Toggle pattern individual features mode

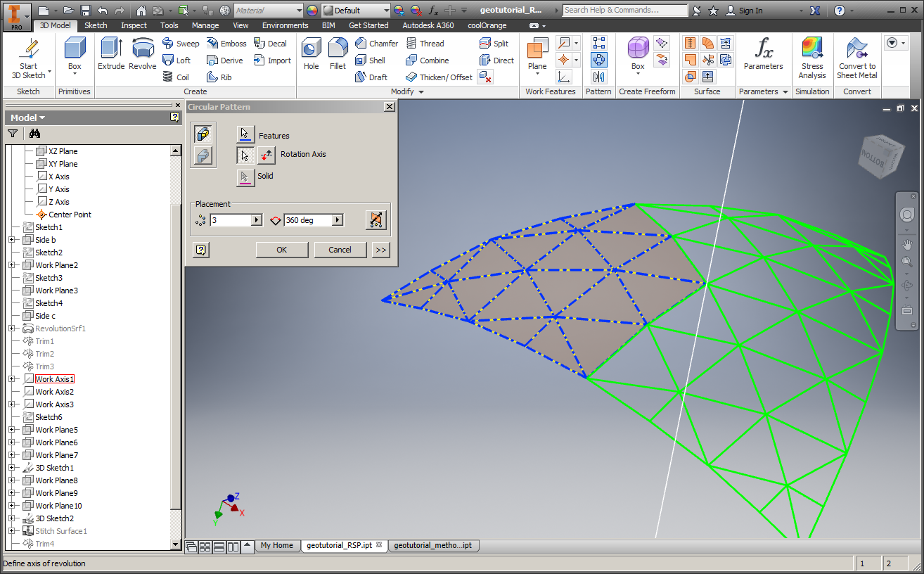click(203, 134)
